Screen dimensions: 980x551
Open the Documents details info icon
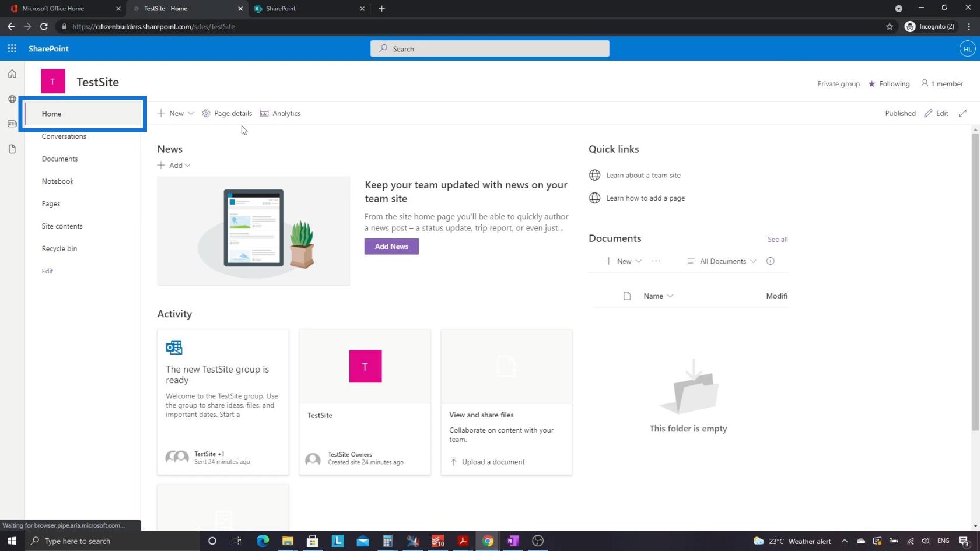click(770, 261)
